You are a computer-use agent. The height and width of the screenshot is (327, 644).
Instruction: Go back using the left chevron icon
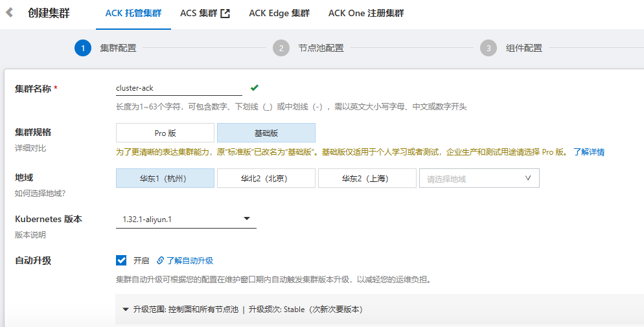[10, 13]
